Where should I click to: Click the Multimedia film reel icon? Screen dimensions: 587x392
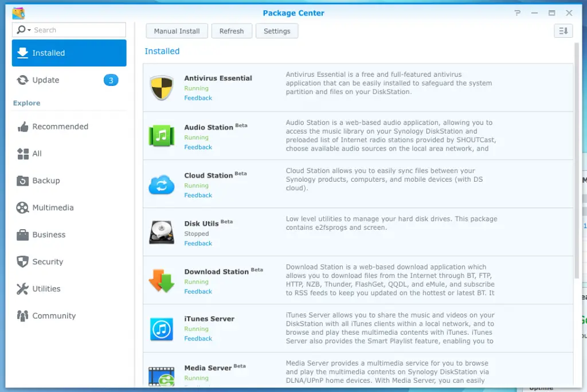pyautogui.click(x=22, y=207)
